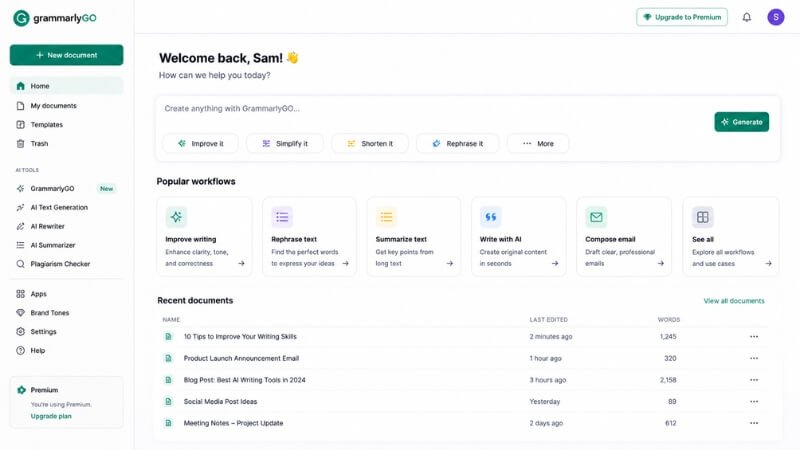The image size is (800, 450).
Task: Click the Improve writing sparkle icon
Action: pos(176,217)
